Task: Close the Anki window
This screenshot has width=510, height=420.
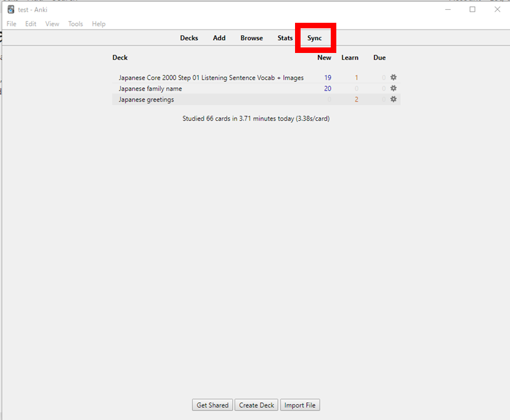Action: tap(497, 9)
